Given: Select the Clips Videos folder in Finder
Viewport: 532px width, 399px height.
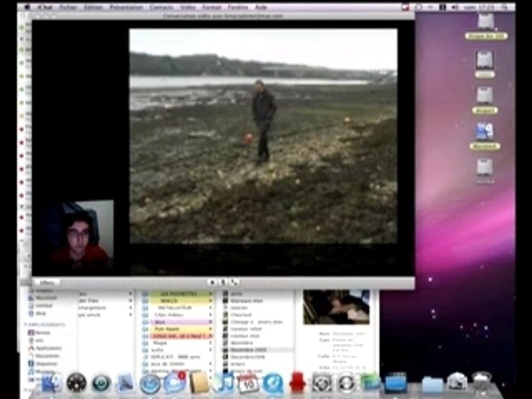Looking at the screenshot, I should (178, 315).
